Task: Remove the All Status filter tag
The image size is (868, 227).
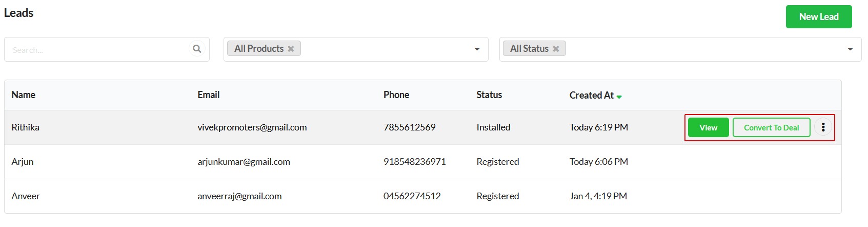Action: tap(556, 49)
